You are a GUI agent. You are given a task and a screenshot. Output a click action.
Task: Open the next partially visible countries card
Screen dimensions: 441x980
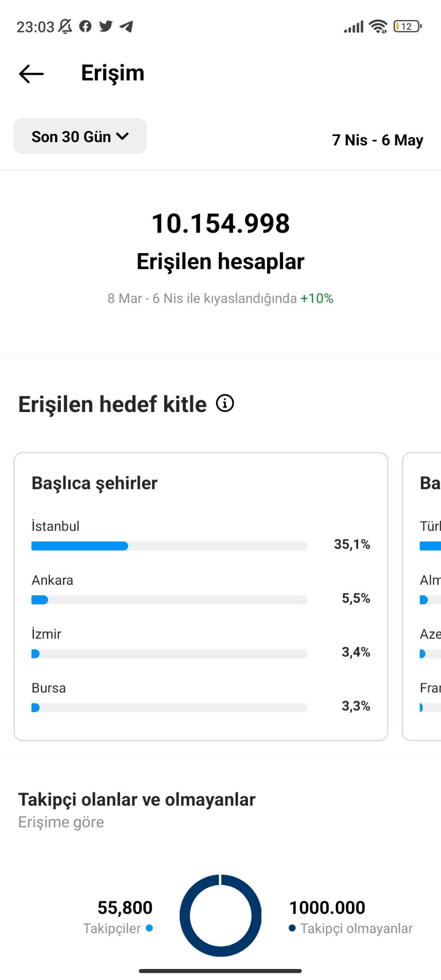422,597
